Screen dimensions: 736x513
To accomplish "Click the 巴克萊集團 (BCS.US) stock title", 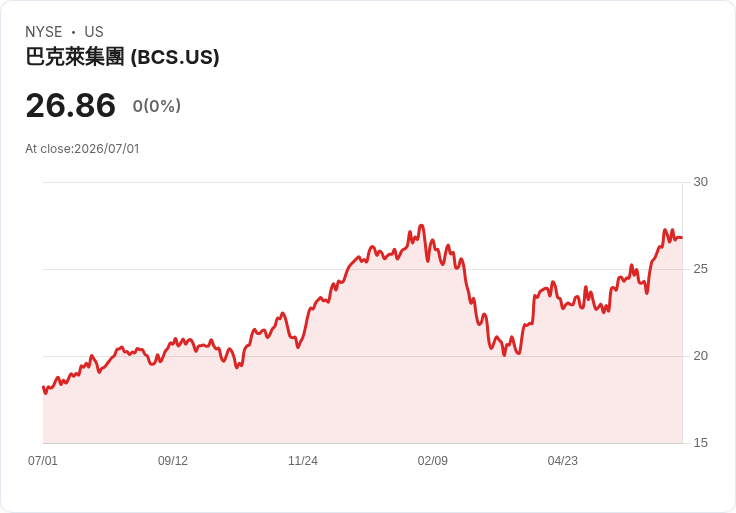I will [122, 57].
